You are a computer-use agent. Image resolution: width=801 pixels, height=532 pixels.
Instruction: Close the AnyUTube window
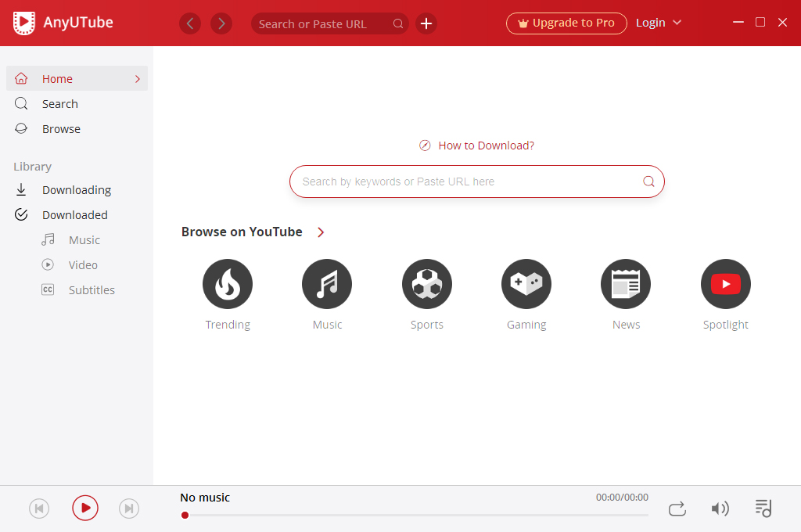tap(782, 23)
